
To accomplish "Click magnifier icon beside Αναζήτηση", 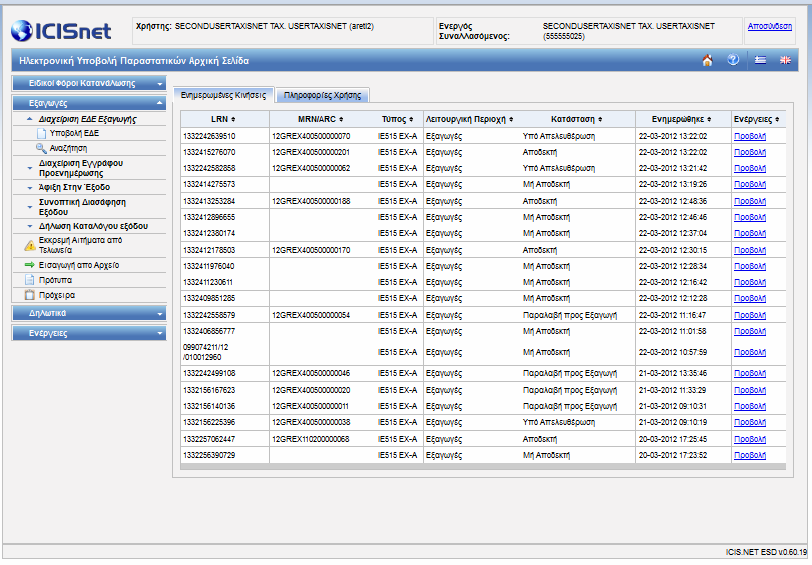I will pos(41,148).
